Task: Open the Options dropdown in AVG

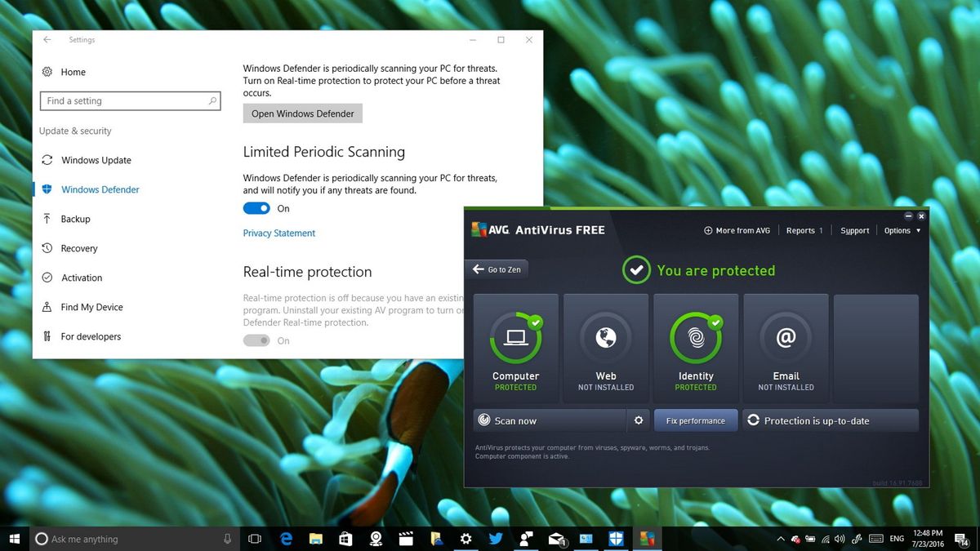Action: click(x=898, y=230)
